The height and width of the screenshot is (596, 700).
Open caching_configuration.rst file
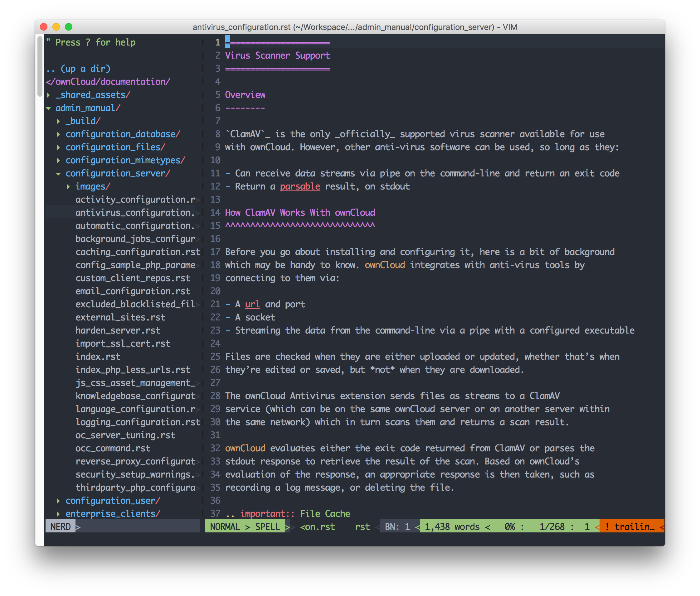138,252
